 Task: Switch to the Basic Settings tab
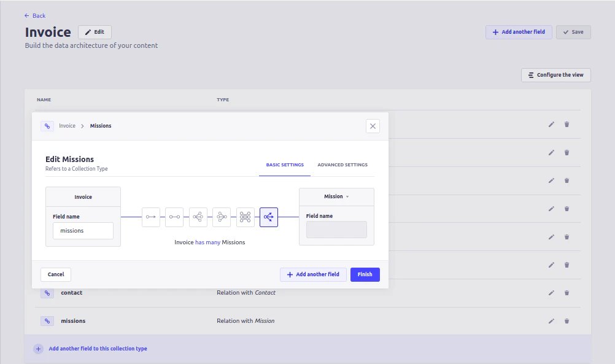click(x=284, y=165)
